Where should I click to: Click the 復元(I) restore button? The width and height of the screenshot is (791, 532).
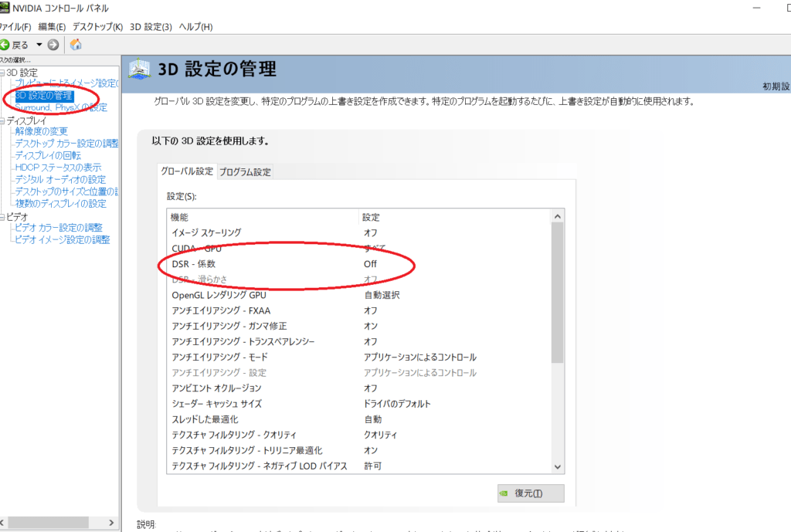tap(531, 493)
